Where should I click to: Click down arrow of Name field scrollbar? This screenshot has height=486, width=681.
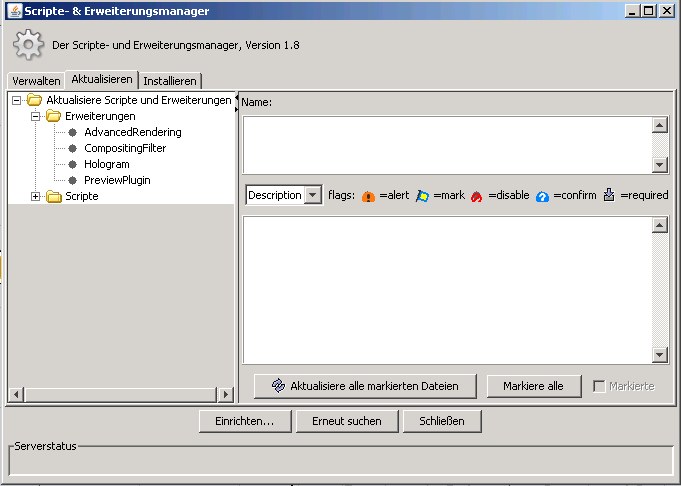660,165
